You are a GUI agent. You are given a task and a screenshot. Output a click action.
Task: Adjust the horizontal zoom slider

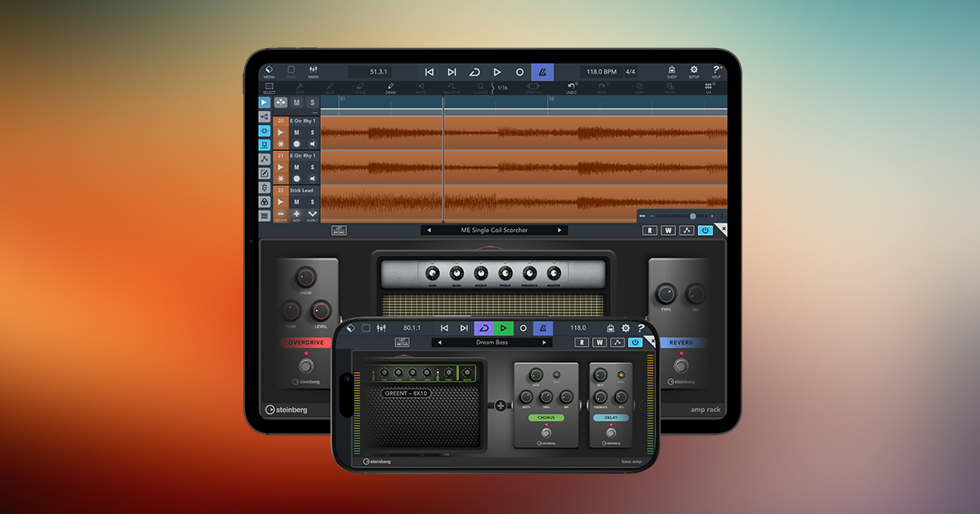tap(693, 216)
